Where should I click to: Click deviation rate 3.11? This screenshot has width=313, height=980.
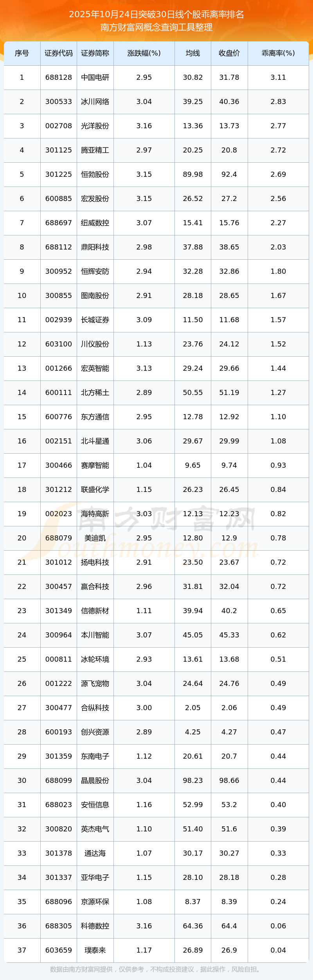pyautogui.click(x=278, y=77)
